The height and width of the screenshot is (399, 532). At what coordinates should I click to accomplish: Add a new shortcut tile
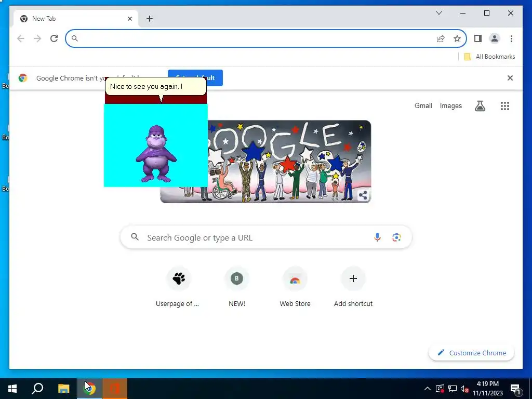pyautogui.click(x=353, y=288)
